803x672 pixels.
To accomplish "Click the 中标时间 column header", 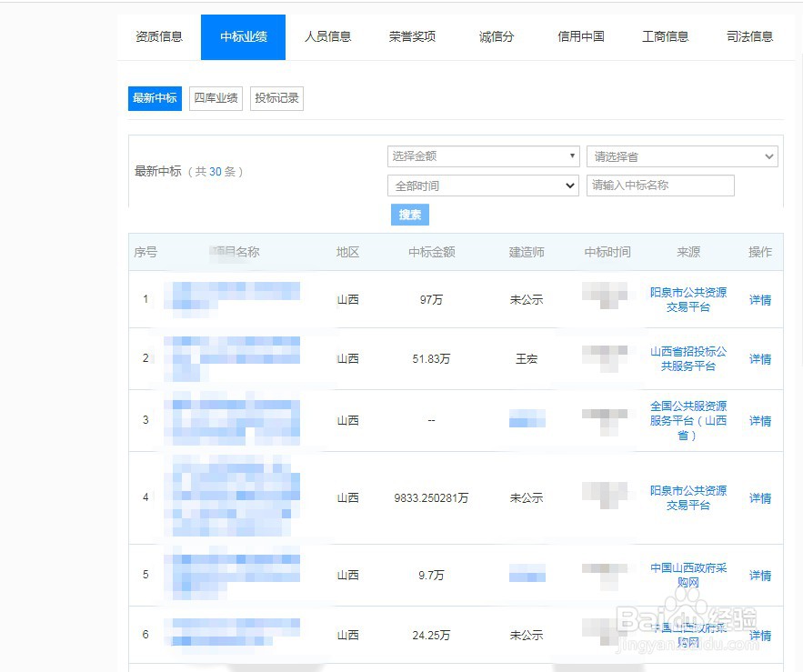I will pyautogui.click(x=607, y=252).
